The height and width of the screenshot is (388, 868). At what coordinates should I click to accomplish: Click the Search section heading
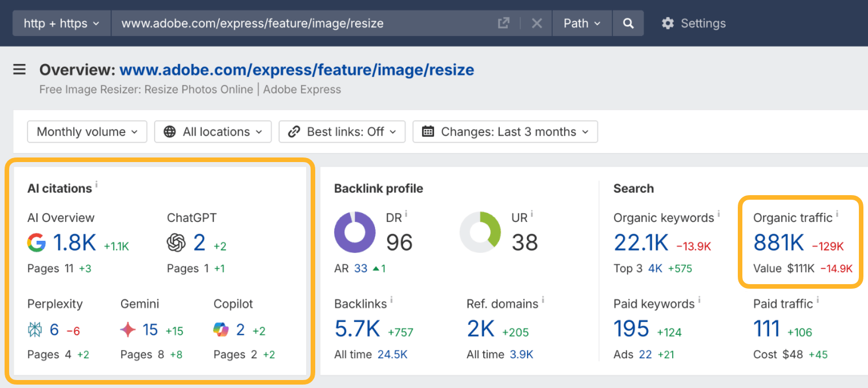[x=633, y=188]
